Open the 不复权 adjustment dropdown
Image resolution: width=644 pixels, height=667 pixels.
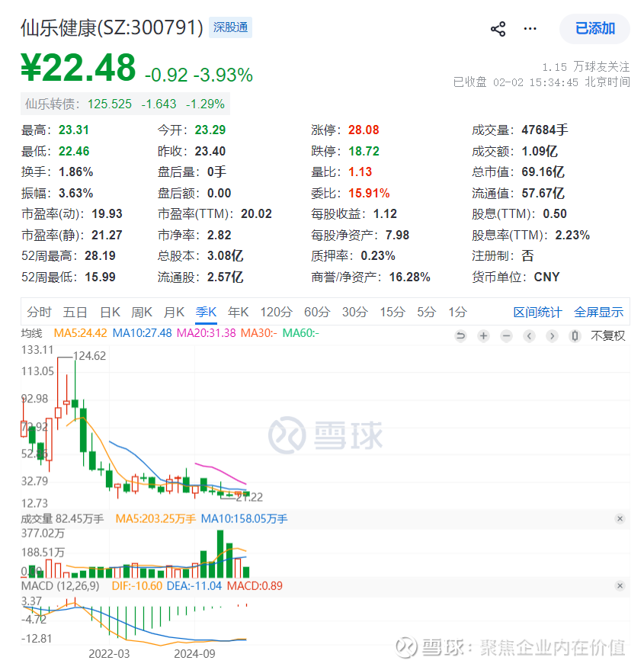[x=608, y=336]
